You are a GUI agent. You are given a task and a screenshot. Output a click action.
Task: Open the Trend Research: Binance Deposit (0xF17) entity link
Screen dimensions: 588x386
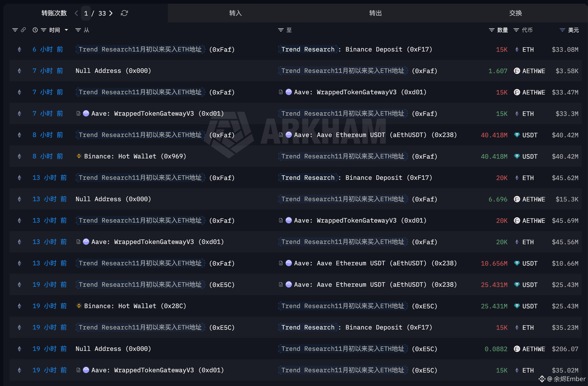pyautogui.click(x=308, y=49)
